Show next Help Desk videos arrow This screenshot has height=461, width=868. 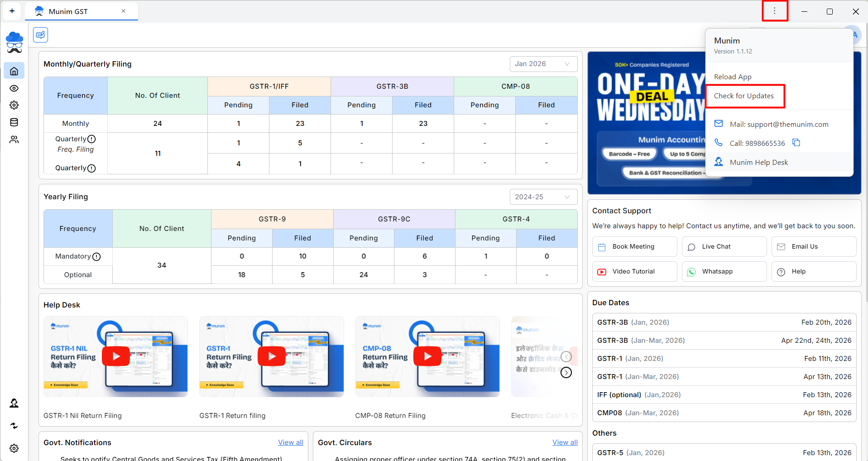(566, 373)
